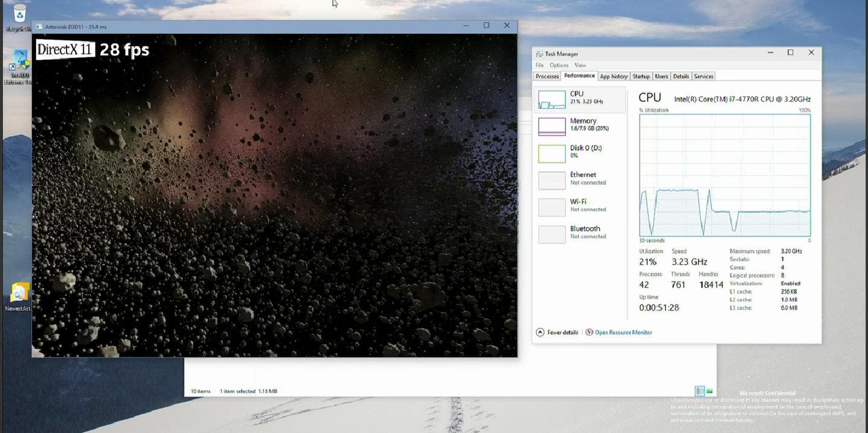Image resolution: width=868 pixels, height=433 pixels.
Task: Click the Fewer details arrow icon
Action: [x=540, y=332]
